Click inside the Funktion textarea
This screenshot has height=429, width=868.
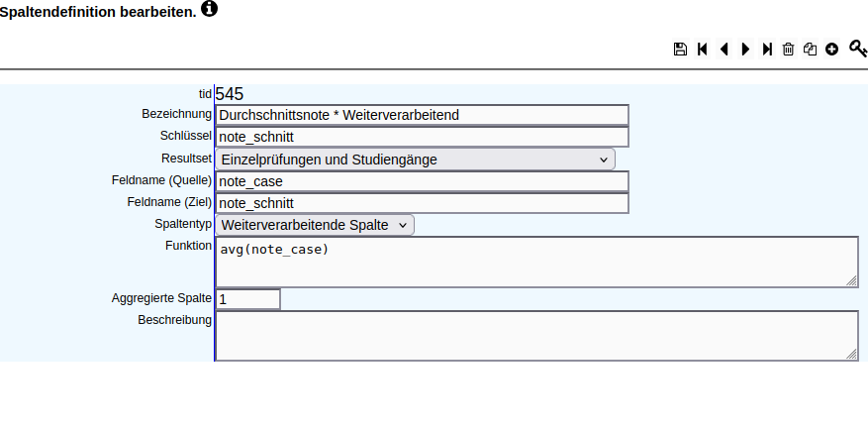coord(537,263)
